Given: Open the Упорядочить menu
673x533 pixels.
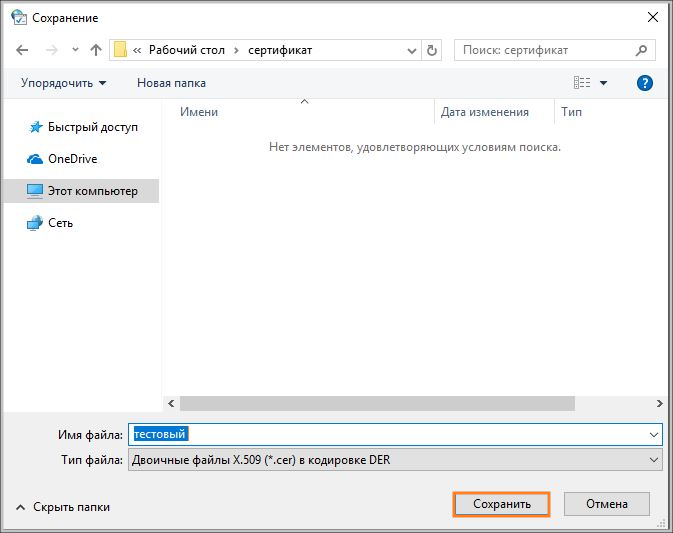Looking at the screenshot, I should coord(62,83).
